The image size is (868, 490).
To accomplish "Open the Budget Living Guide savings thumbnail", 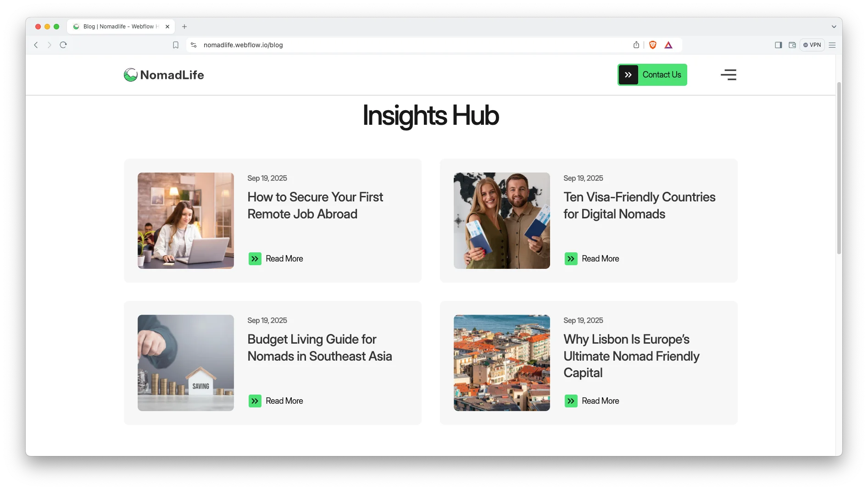I will (186, 363).
